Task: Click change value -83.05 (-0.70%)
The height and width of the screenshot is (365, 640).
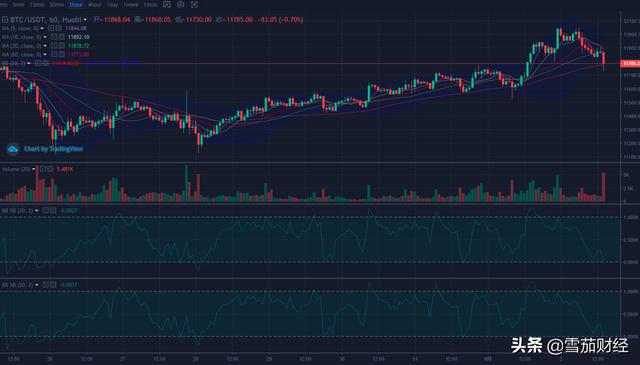Action: (x=280, y=20)
